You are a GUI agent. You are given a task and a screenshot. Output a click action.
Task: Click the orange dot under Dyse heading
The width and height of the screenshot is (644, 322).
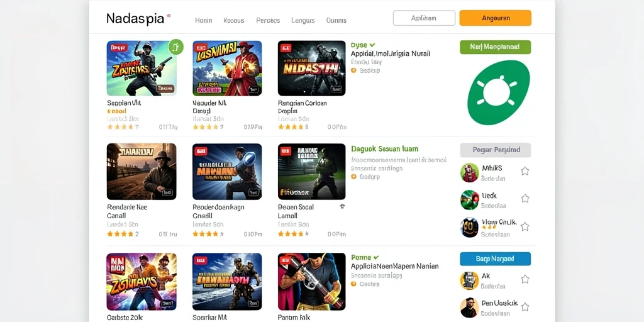tap(353, 70)
